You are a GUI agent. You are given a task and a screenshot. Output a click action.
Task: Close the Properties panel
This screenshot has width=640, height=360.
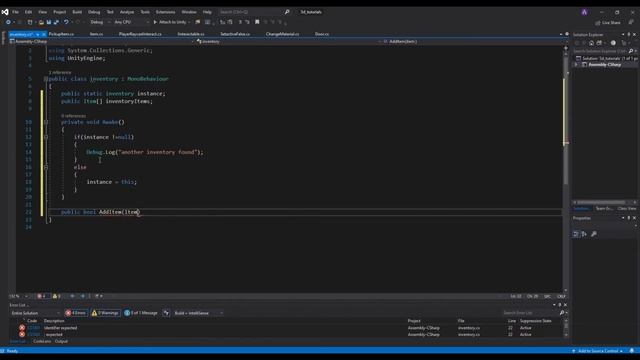coord(634,218)
